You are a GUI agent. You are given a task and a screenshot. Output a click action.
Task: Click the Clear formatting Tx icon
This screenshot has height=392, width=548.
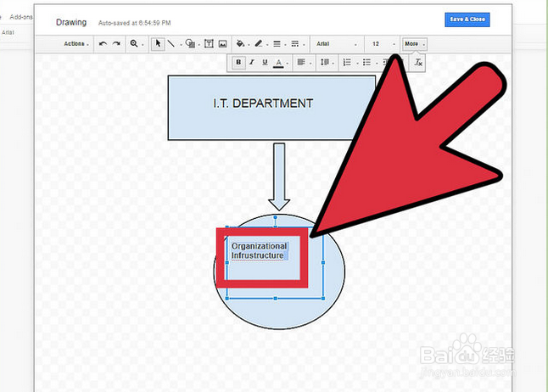(x=418, y=63)
